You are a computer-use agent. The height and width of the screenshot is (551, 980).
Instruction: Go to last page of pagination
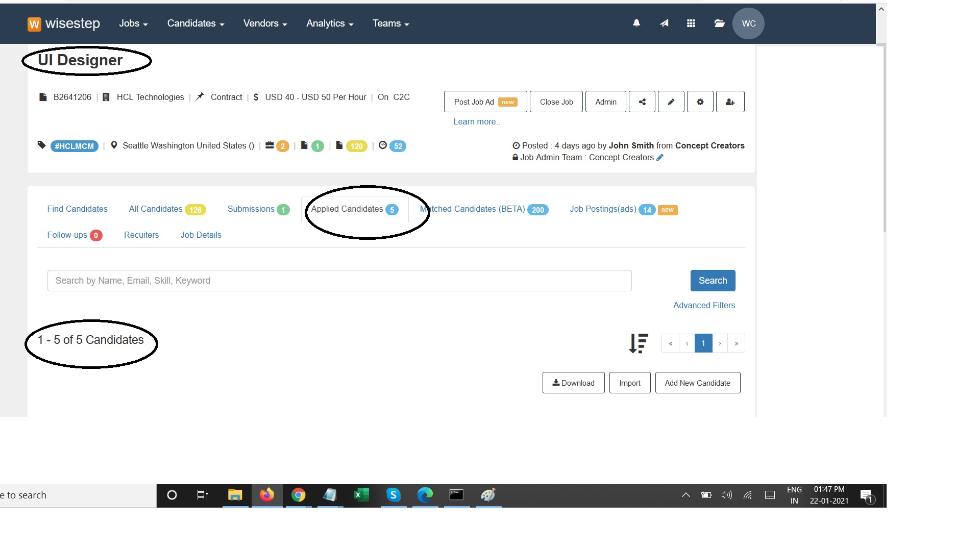[x=736, y=343]
